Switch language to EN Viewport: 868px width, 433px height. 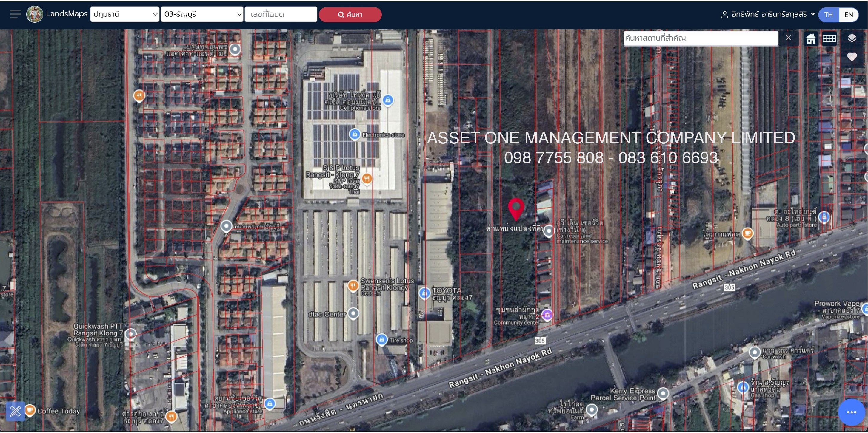click(849, 15)
